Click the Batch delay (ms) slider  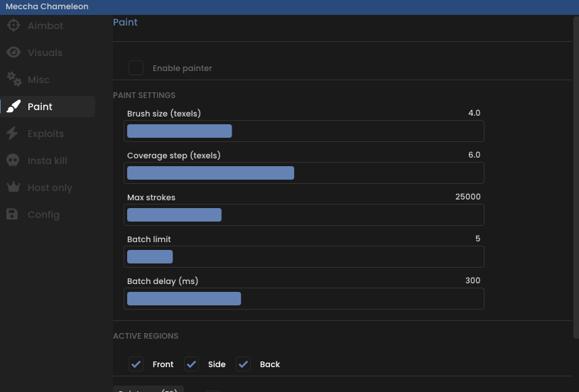coord(304,298)
